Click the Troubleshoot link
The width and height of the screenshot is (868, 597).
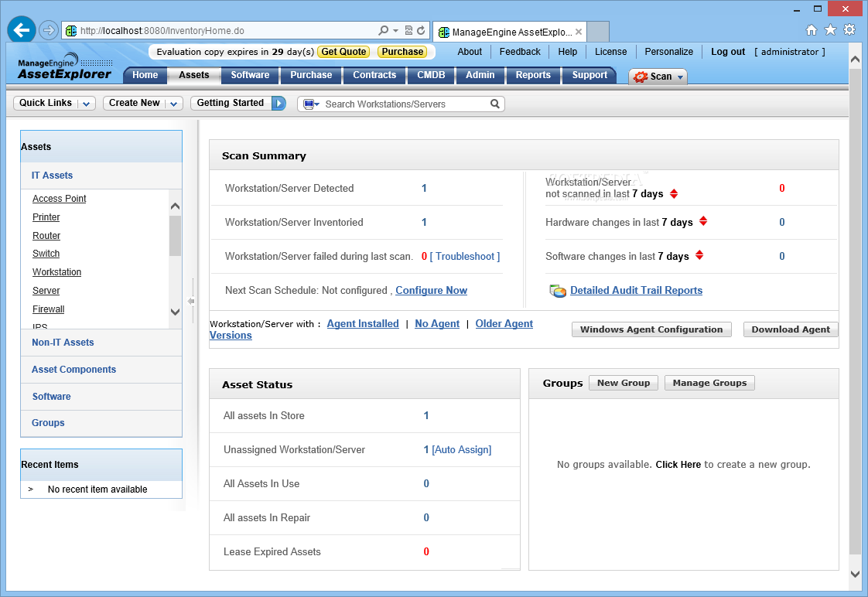tap(465, 256)
